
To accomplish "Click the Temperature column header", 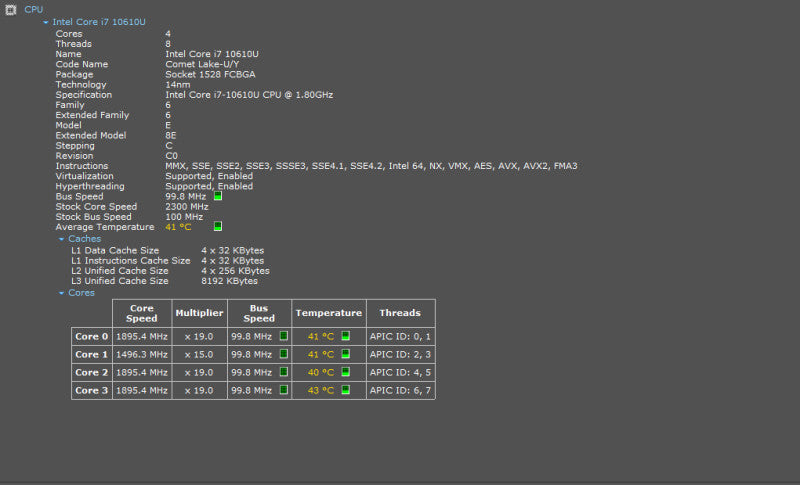I will click(329, 313).
